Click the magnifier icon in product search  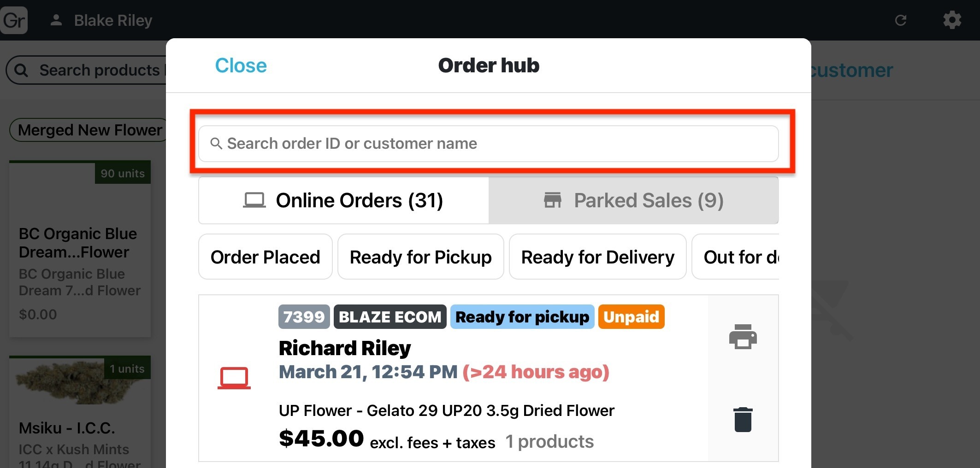tap(21, 70)
